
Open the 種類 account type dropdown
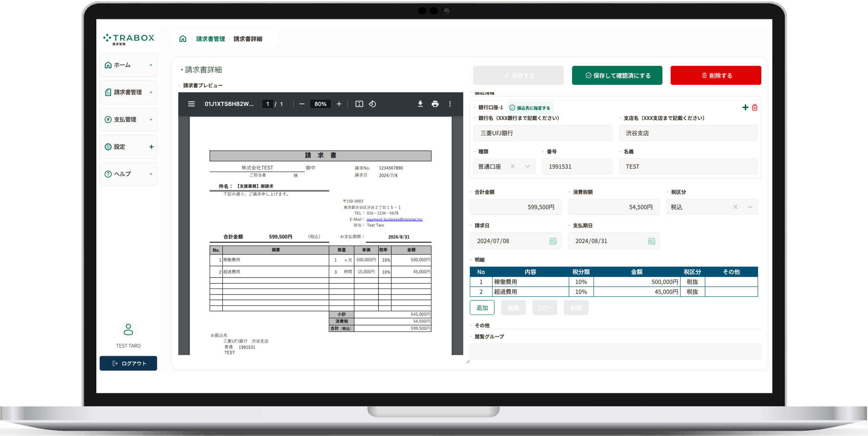click(x=527, y=166)
